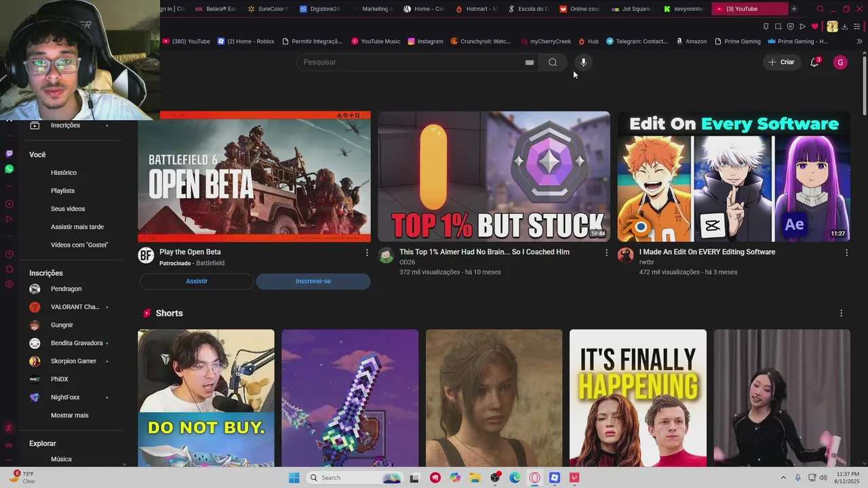Open browser downloads icon
868x488 pixels.
[x=844, y=26]
